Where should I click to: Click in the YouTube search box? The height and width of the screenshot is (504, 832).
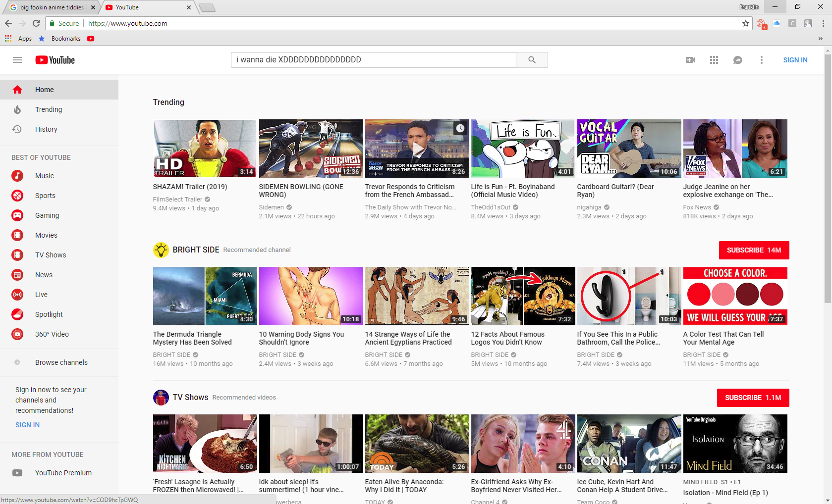click(374, 60)
